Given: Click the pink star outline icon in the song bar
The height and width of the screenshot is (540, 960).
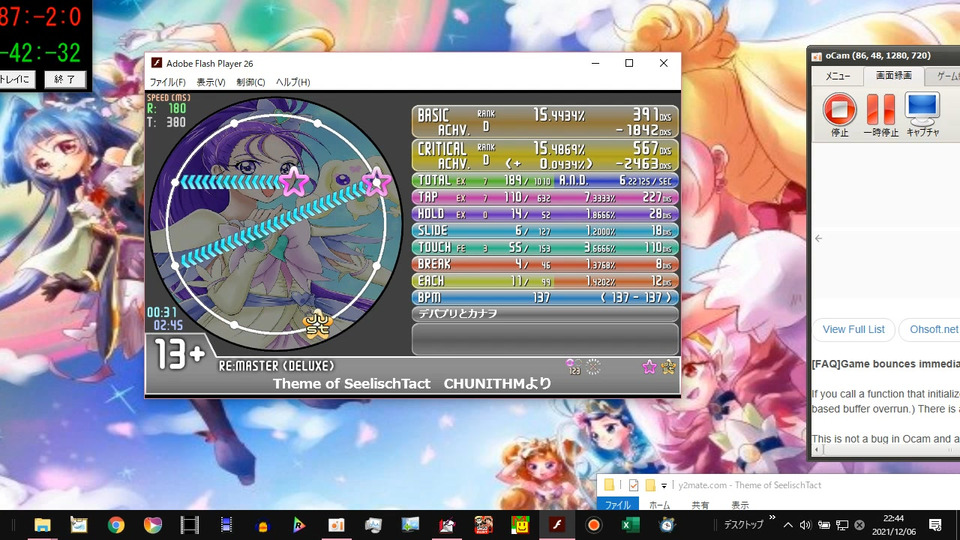Looking at the screenshot, I should (x=650, y=367).
